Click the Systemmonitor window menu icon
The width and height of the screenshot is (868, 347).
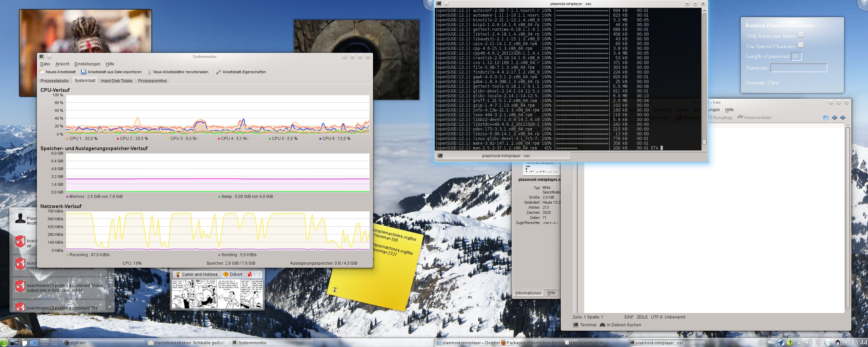click(x=41, y=57)
